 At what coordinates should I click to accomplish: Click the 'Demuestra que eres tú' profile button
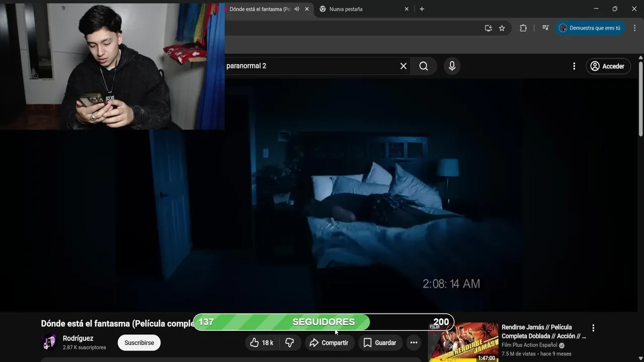coord(590,28)
